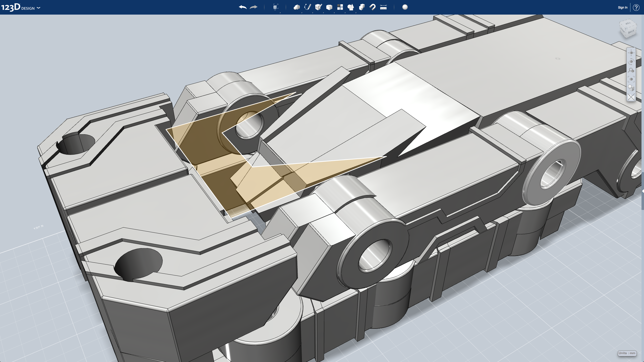Activate Orbit in the navigation bar
The width and height of the screenshot is (644, 362).
pyautogui.click(x=631, y=61)
